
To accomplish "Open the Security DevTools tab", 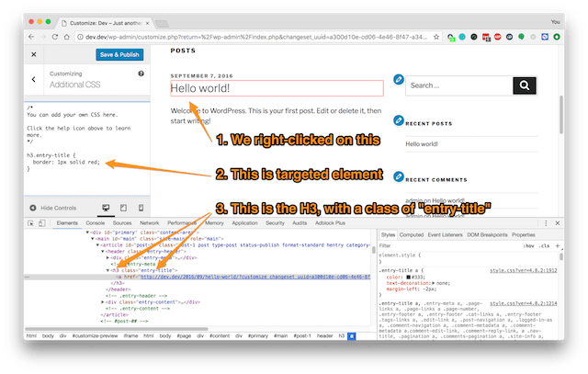I will point(275,222).
